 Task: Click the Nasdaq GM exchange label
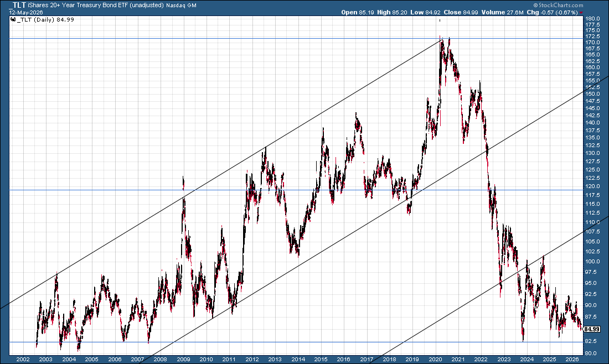(180, 6)
